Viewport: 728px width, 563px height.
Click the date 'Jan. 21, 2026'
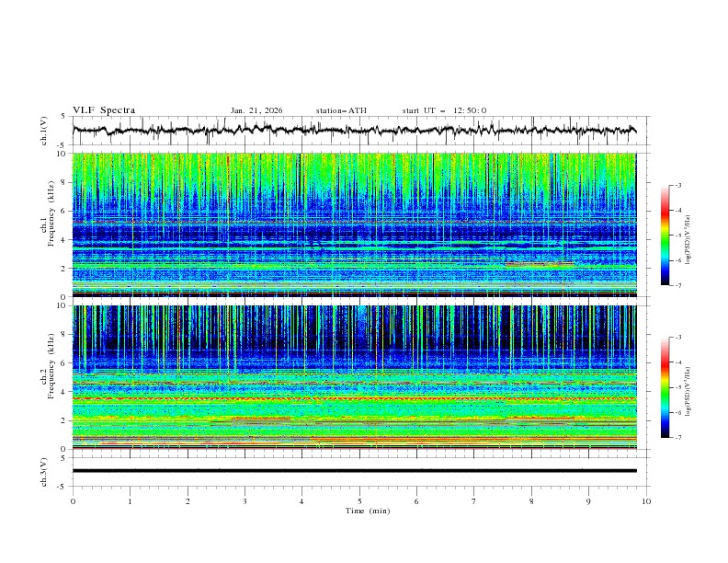[256, 110]
